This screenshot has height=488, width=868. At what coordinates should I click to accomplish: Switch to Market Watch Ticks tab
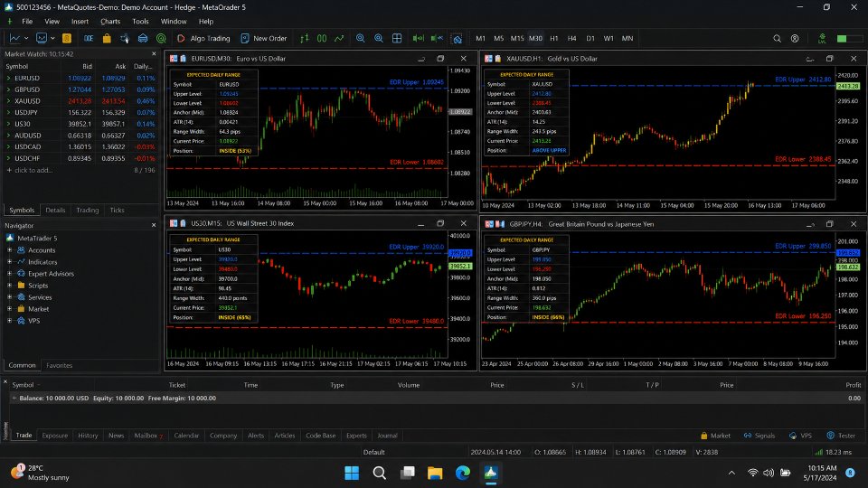117,211
